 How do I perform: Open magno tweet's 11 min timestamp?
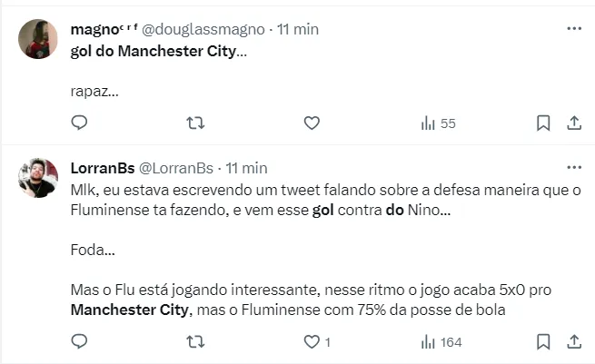[298, 29]
